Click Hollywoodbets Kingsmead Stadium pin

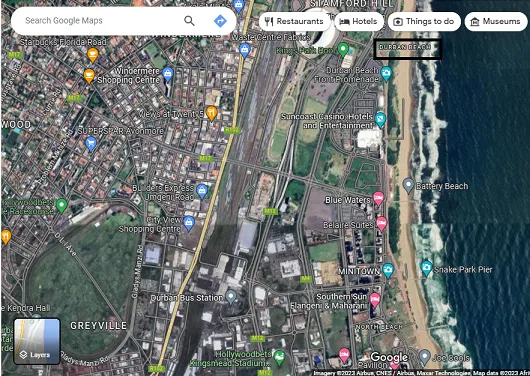(279, 358)
